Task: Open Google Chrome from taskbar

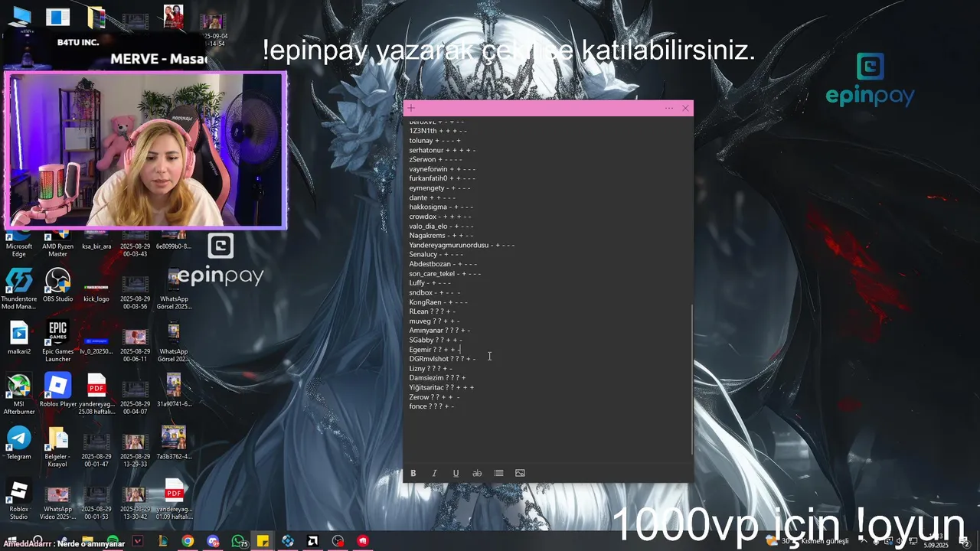Action: (x=188, y=541)
